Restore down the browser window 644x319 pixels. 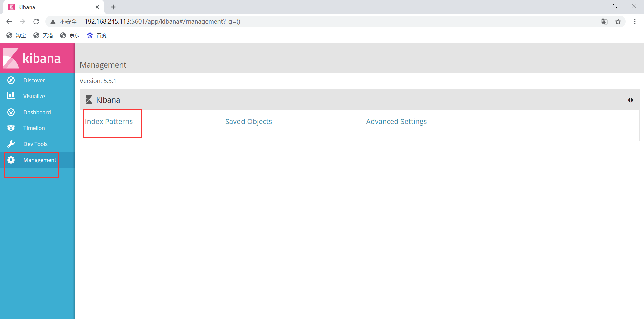(615, 6)
